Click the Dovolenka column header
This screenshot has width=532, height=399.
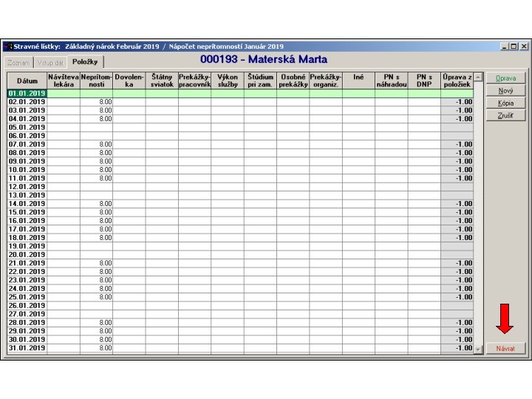tap(129, 81)
